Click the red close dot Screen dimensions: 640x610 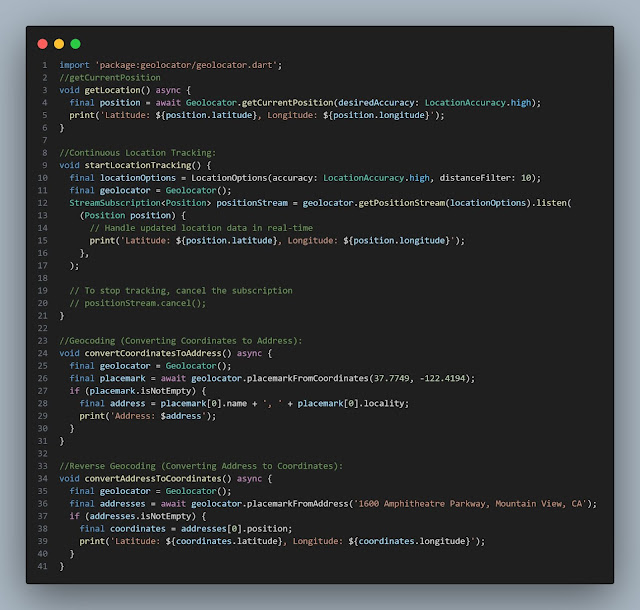(x=42, y=44)
